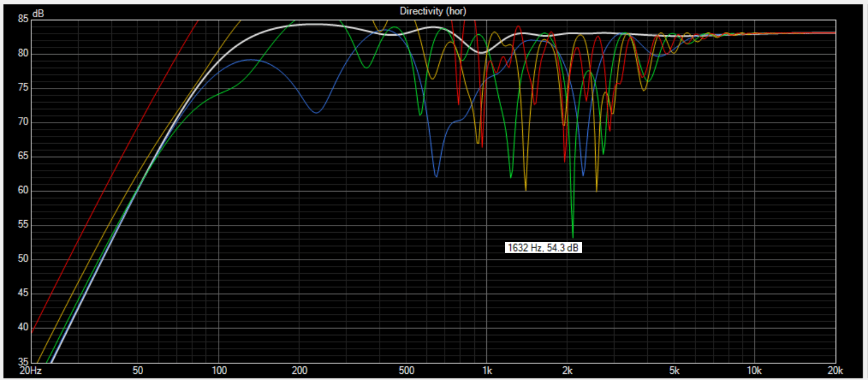Viewport: 868px width, 380px height.
Task: Click the "10k" frequency axis label
Action: pos(754,370)
